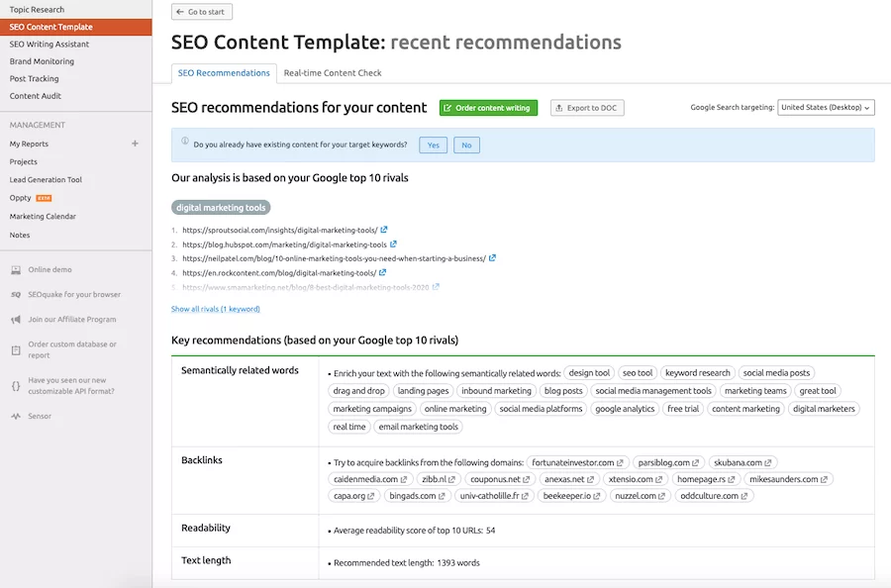891x588 pixels.
Task: Open external link icon for neilpatel.com rival
Action: [492, 258]
